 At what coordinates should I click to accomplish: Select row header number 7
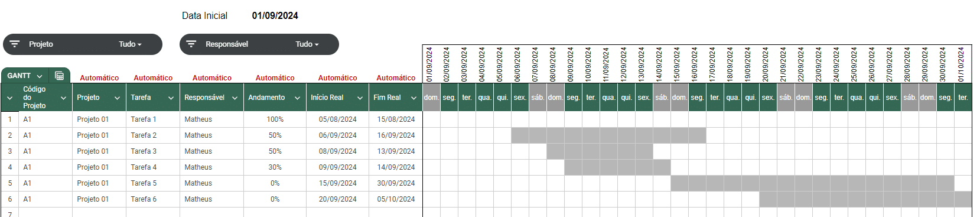9,213
